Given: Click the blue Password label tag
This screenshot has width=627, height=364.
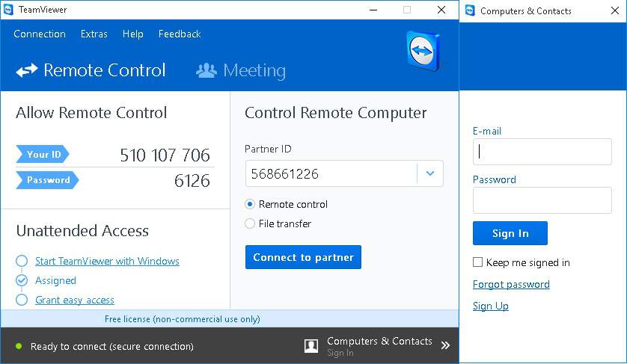Looking at the screenshot, I should tap(47, 180).
